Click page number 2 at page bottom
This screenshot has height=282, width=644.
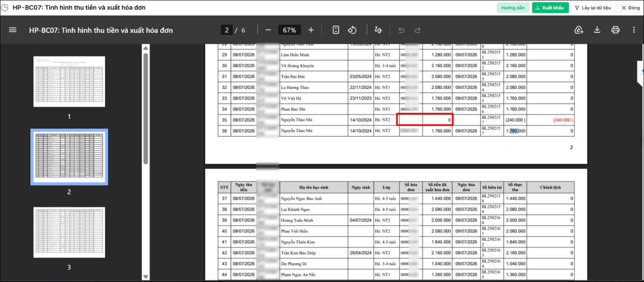[571, 147]
